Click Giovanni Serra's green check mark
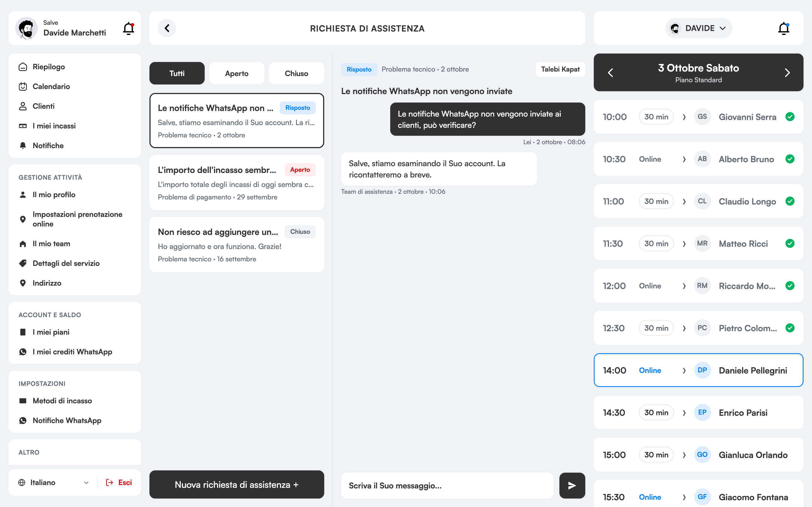Viewport: 812px width, 507px height. 790,117
